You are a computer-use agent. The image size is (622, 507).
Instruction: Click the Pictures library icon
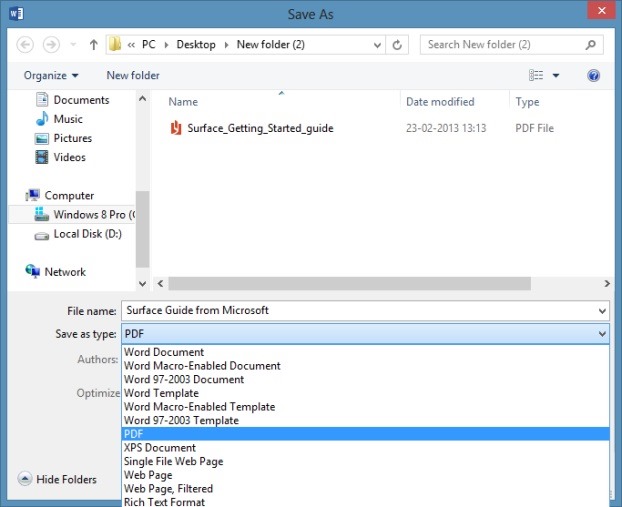coord(42,138)
